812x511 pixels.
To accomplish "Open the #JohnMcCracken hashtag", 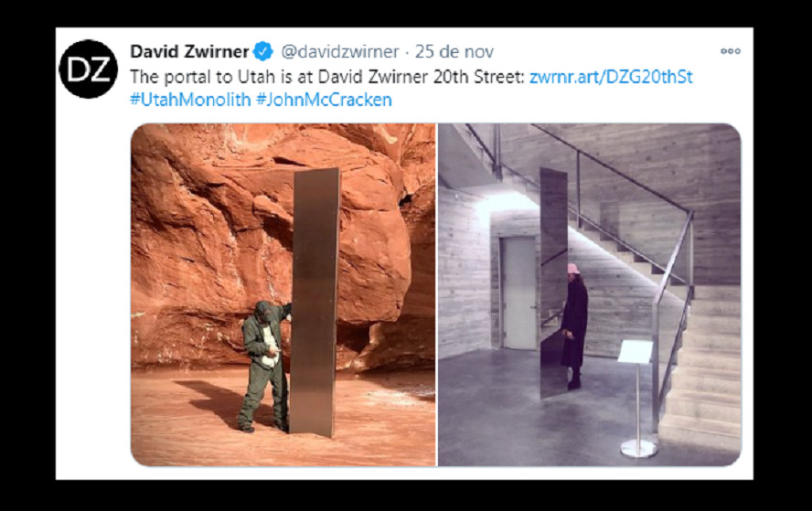I will [324, 99].
